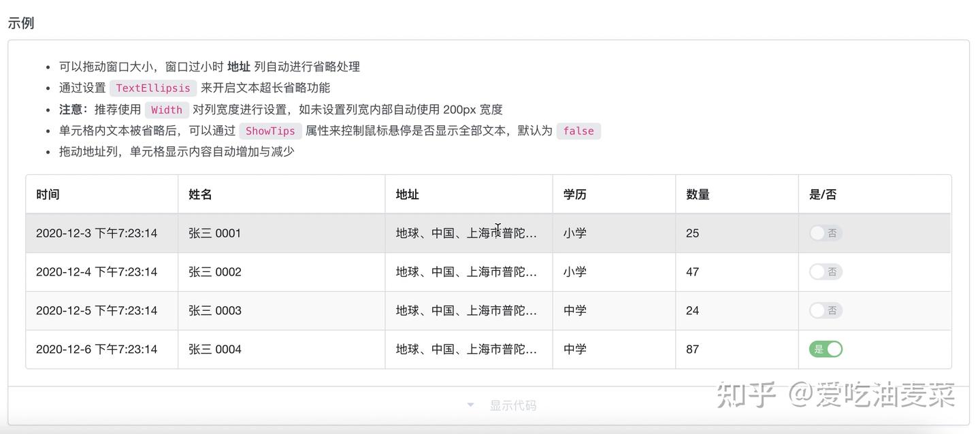The image size is (980, 434).
Task: Click 中学 in the 张三 0003 row
Action: coord(575,311)
